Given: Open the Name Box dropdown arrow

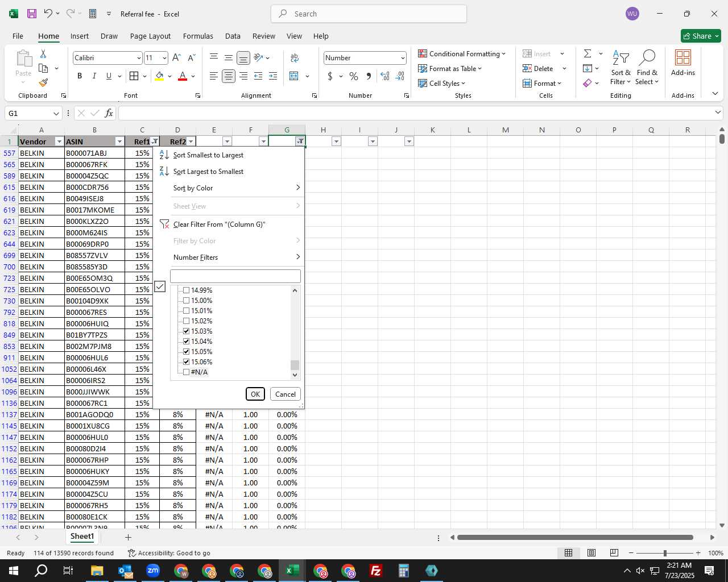Looking at the screenshot, I should 56,114.
